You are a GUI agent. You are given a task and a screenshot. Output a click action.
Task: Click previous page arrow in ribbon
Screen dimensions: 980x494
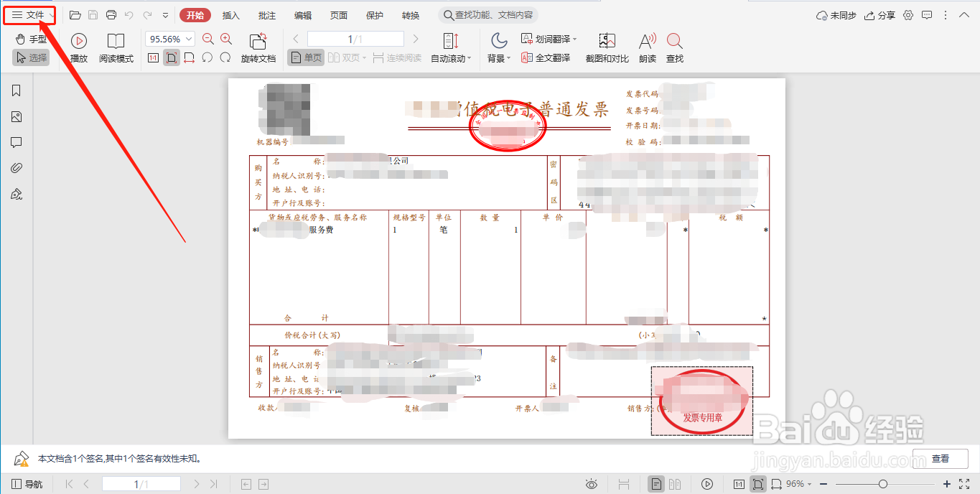tap(296, 39)
